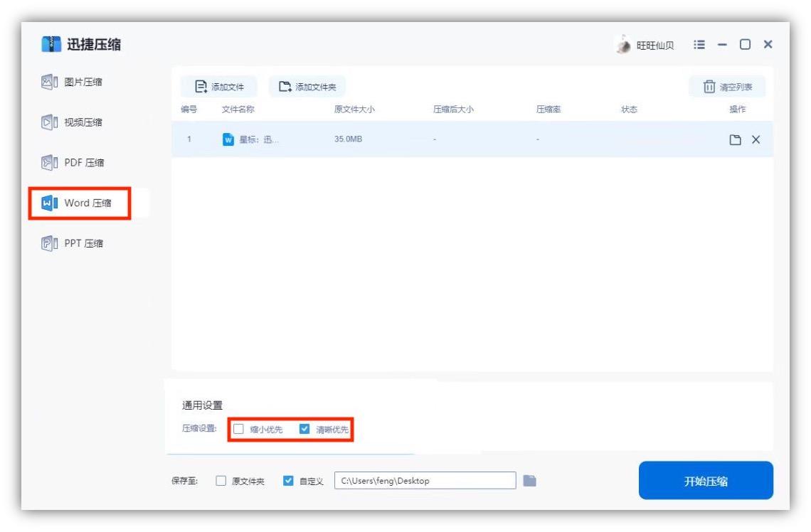Start compression with 开始压缩 button
The height and width of the screenshot is (532, 811).
click(x=706, y=480)
